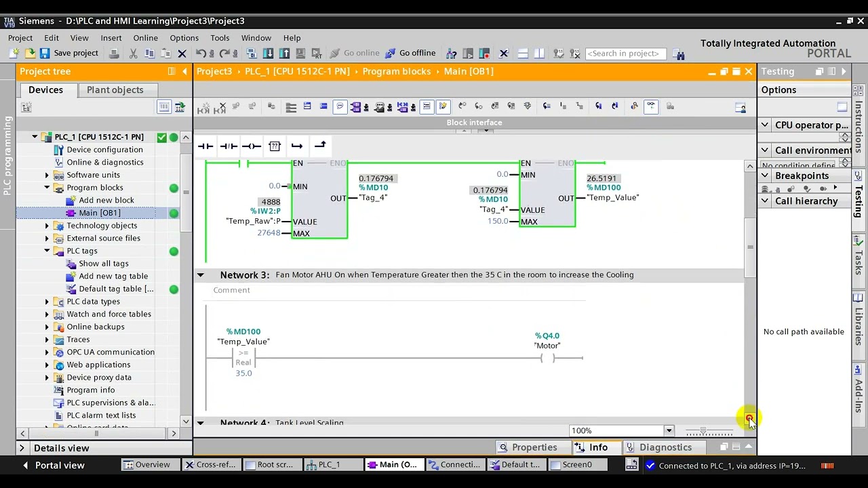Screen dimensions: 868x488
Task: Insert an empty box instruction
Action: coord(274,146)
